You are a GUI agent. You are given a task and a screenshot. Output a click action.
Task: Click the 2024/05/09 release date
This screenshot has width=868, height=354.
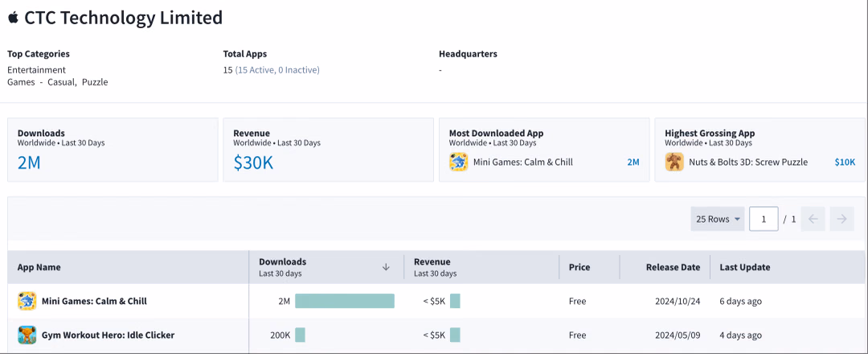coord(677,335)
